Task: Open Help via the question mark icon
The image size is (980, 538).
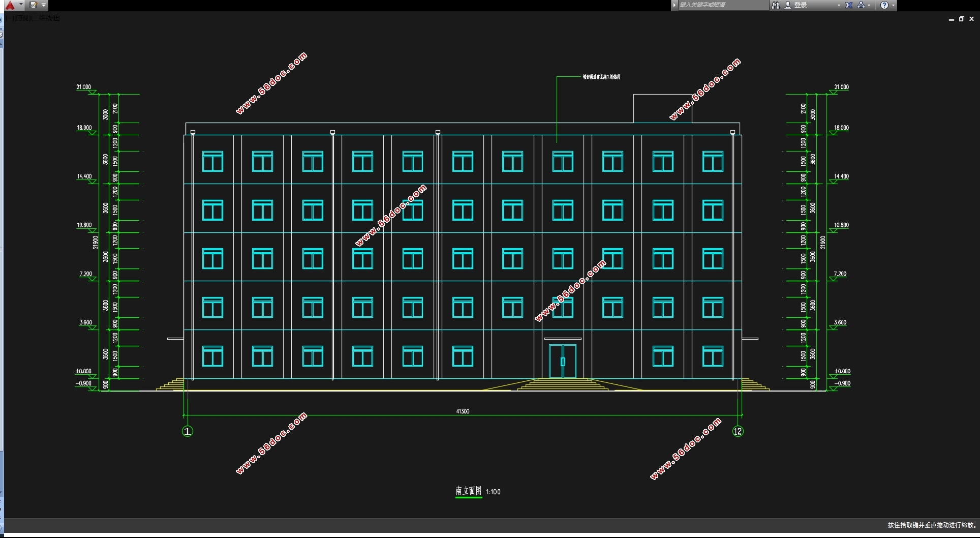Action: (884, 5)
